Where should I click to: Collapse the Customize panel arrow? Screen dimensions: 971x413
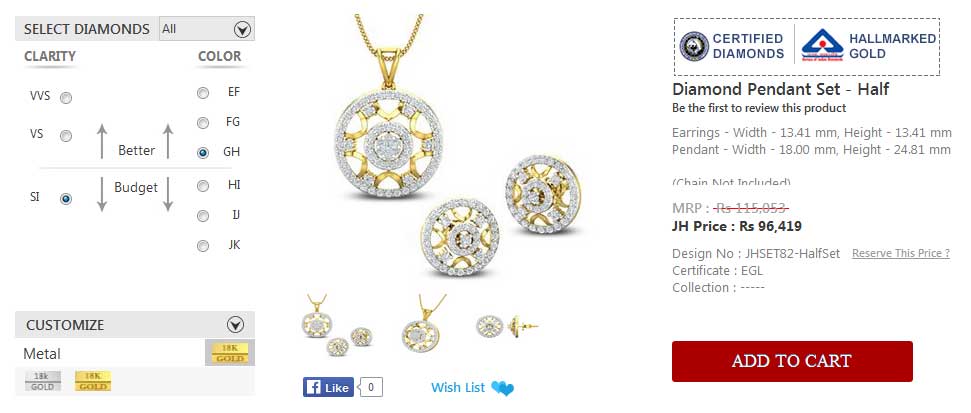(x=235, y=324)
